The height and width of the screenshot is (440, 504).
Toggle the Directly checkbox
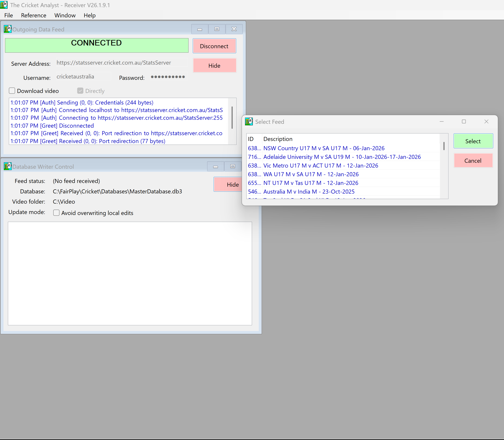click(80, 91)
